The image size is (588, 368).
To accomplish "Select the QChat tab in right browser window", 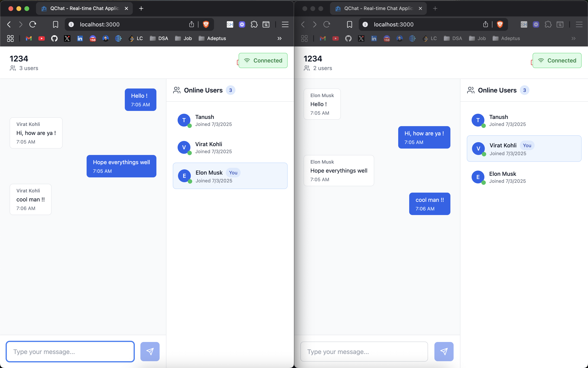I will 378,9.
